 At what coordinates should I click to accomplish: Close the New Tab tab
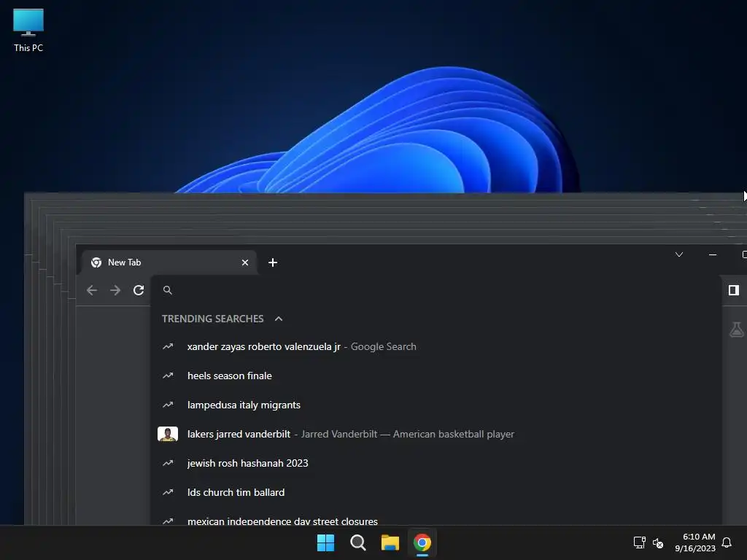tap(245, 262)
